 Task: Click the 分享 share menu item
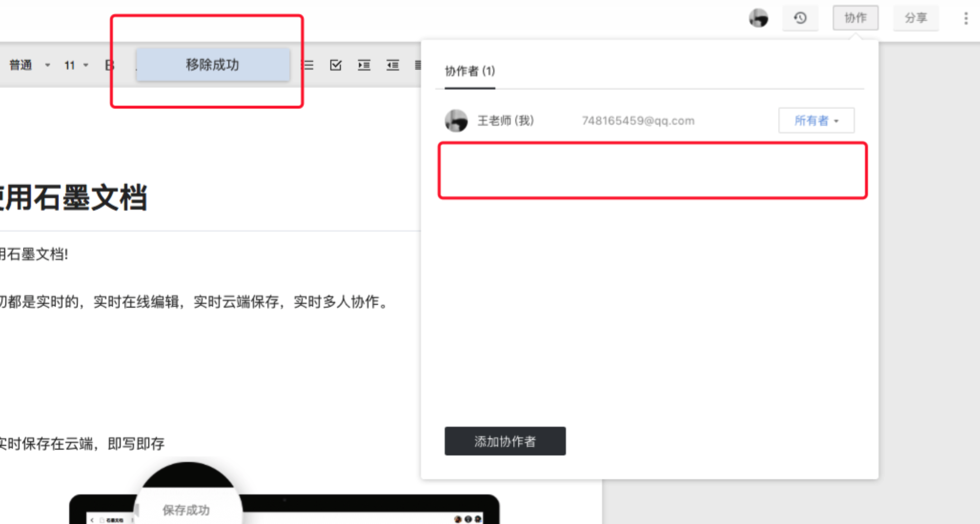click(x=915, y=18)
